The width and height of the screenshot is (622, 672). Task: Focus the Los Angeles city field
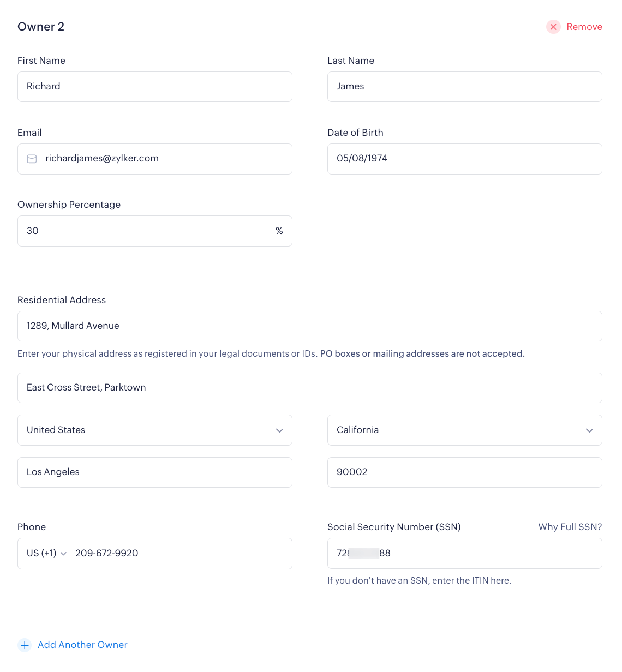[x=154, y=472]
